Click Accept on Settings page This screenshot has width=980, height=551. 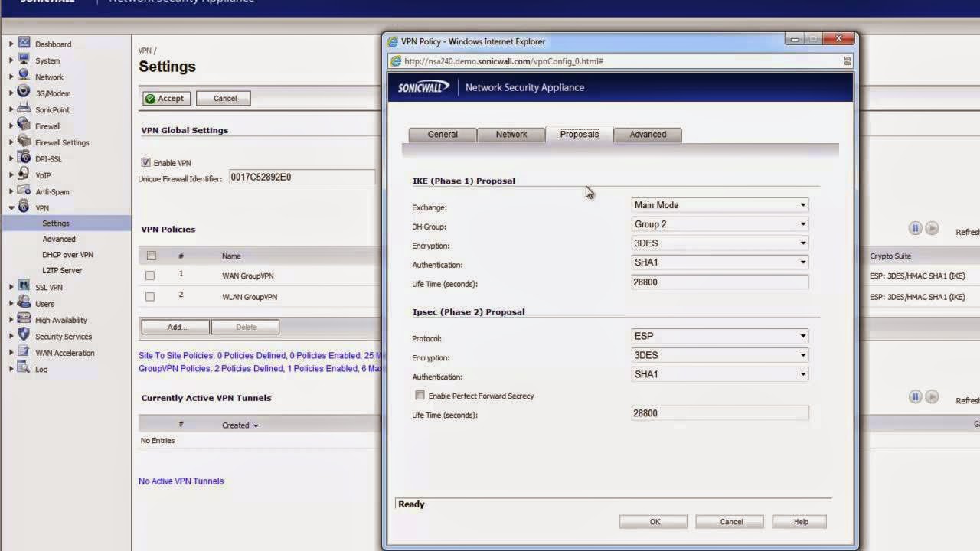(165, 98)
